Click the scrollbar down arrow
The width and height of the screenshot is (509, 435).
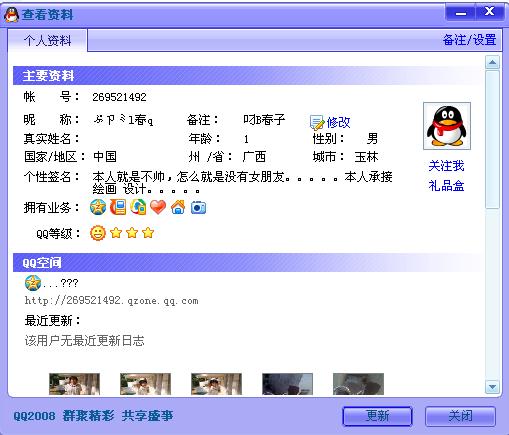tap(492, 387)
